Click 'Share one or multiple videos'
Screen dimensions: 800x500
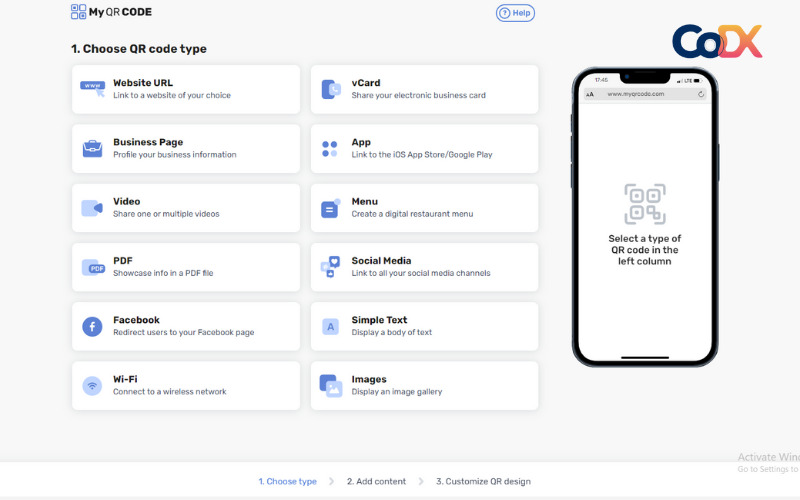[166, 214]
